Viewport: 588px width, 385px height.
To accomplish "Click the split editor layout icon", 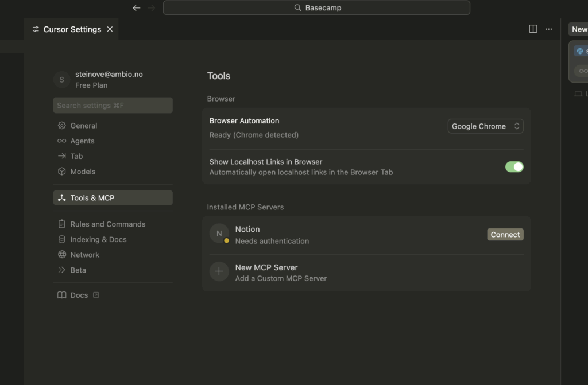I will point(533,29).
